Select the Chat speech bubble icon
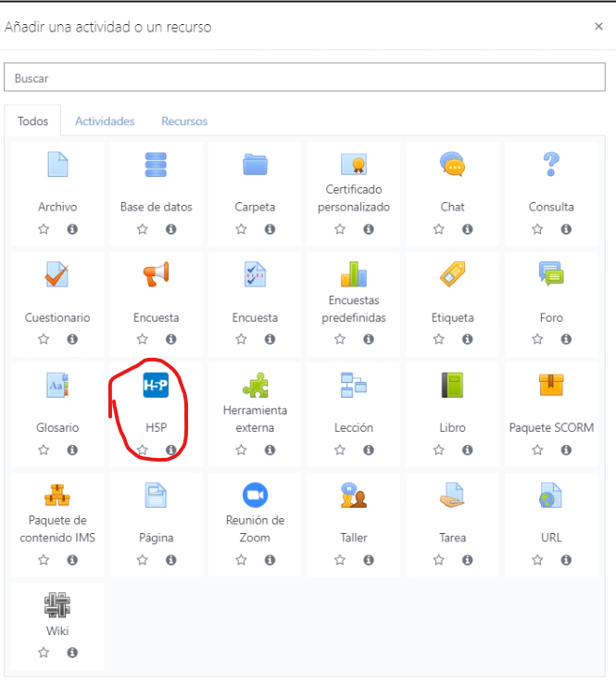The width and height of the screenshot is (616, 685). point(452,164)
